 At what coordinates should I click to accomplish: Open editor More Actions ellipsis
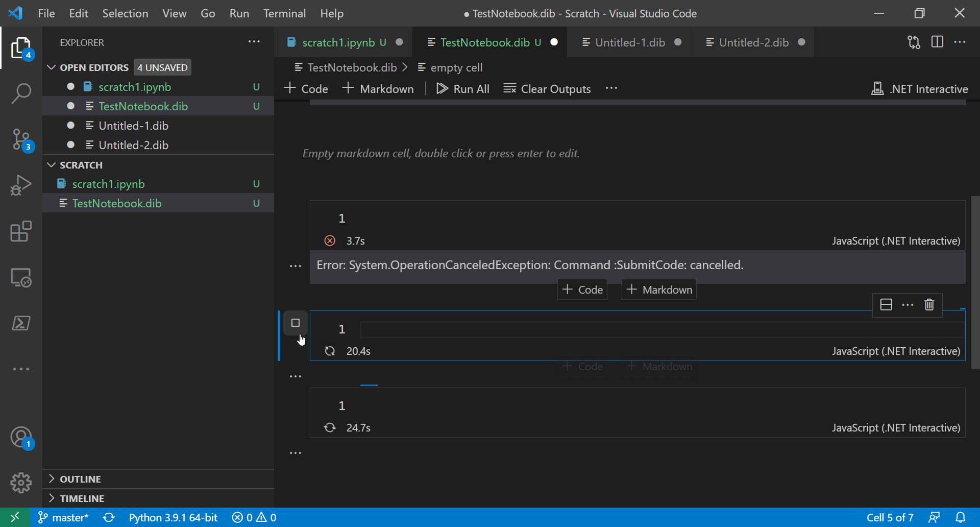pyautogui.click(x=960, y=42)
